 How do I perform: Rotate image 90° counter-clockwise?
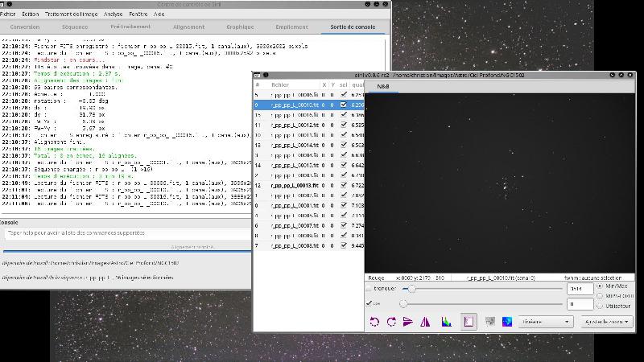click(374, 322)
